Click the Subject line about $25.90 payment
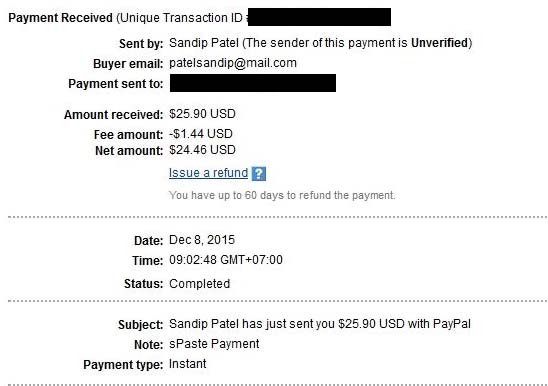This screenshot has height=386, width=548. click(320, 324)
